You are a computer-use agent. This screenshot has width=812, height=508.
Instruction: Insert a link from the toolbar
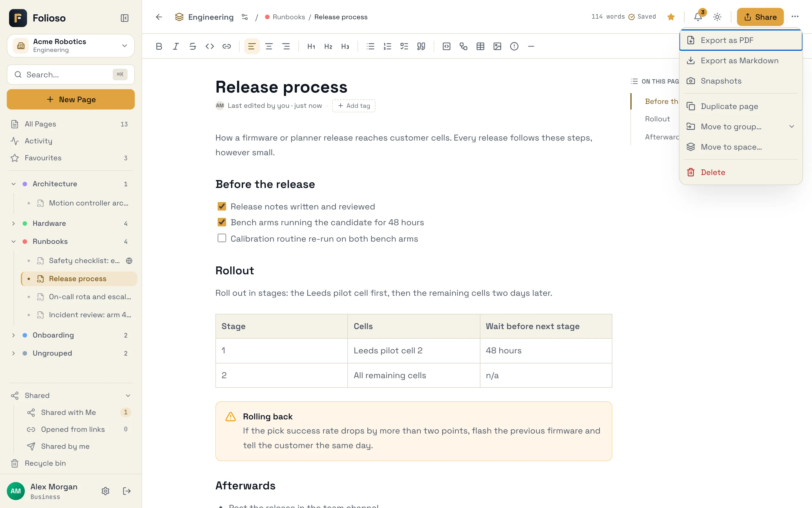pos(226,46)
